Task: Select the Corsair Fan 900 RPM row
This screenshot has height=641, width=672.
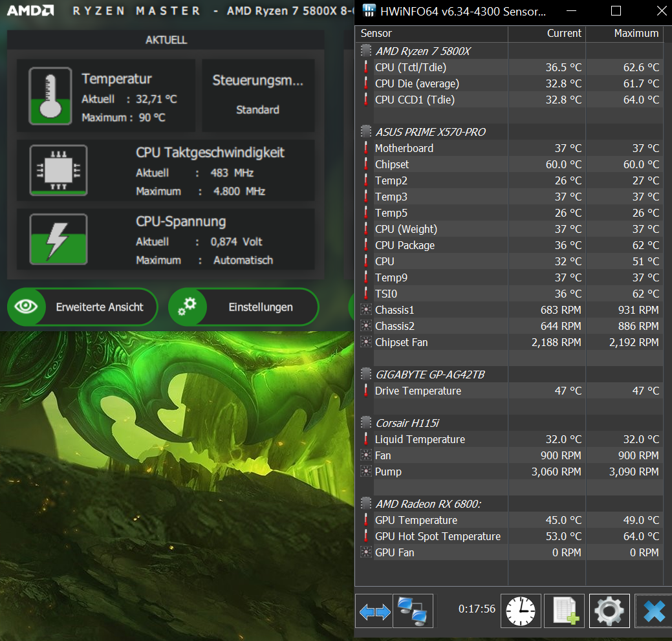Action: click(x=510, y=455)
